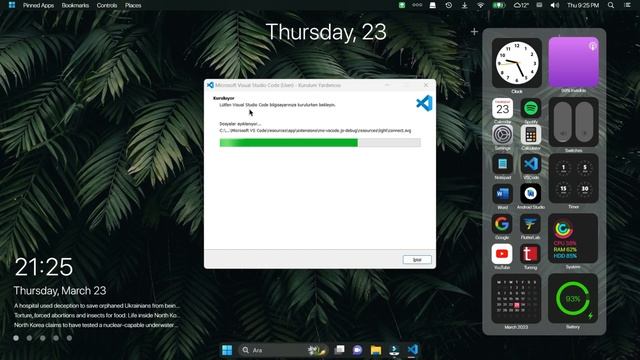Open the weather 12° indicator
Image resolution: width=640 pixels, height=360 pixels.
(x=521, y=5)
